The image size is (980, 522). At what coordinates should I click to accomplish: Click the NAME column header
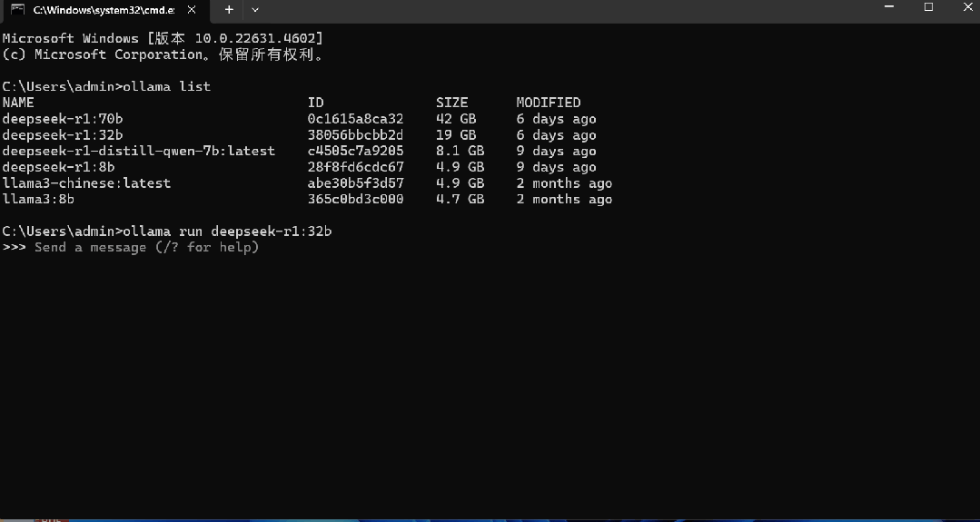click(x=18, y=103)
